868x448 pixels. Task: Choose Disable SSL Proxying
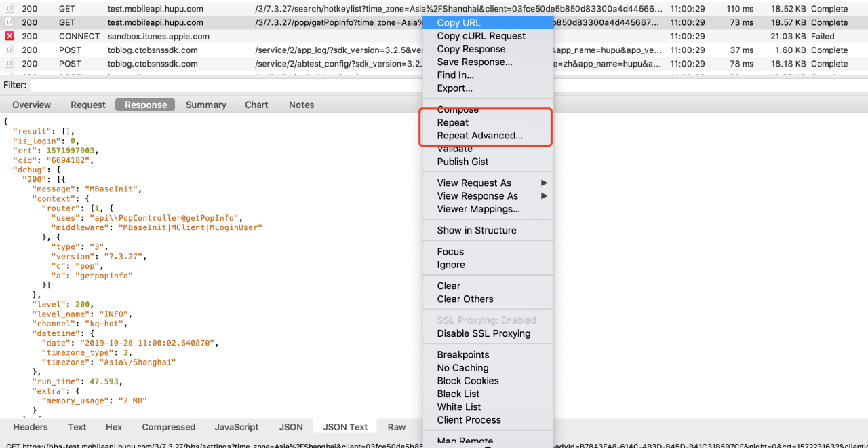coord(484,333)
